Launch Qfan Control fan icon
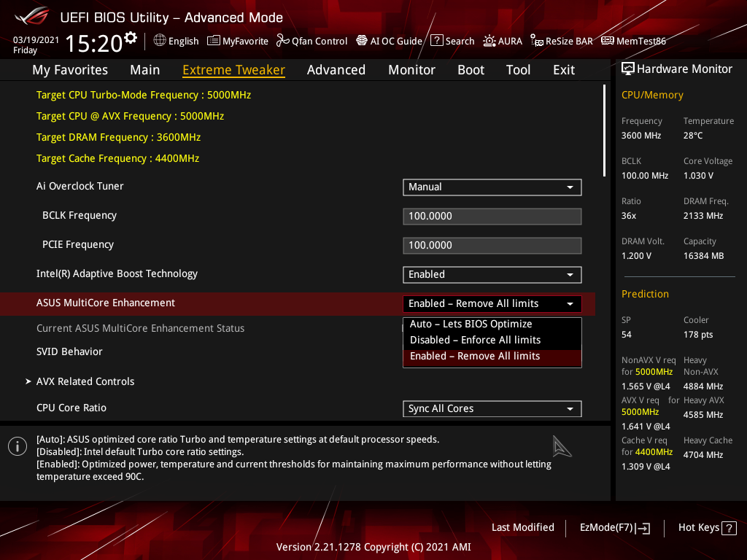 (283, 41)
